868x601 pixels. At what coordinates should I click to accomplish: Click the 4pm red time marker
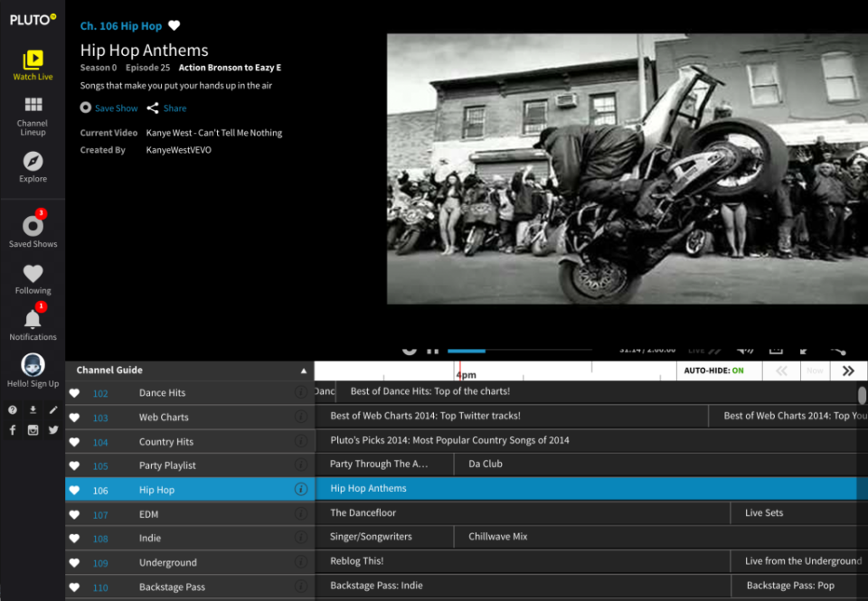coord(459,371)
